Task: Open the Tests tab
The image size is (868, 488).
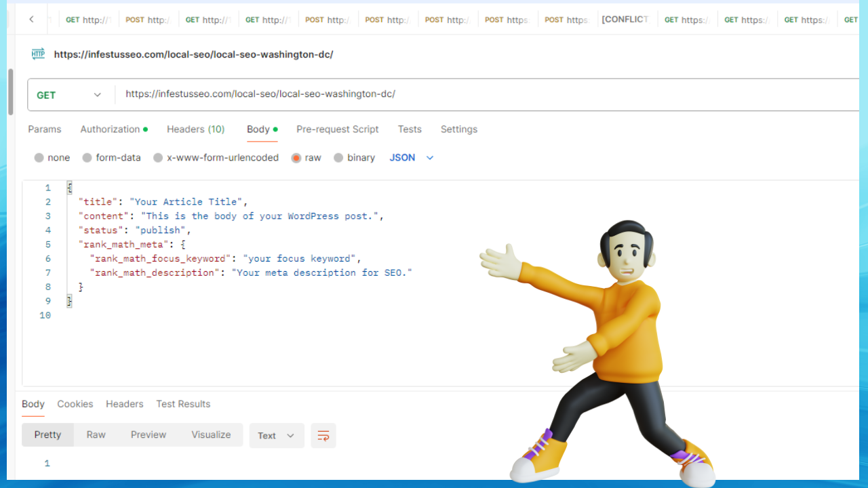Action: pos(410,129)
